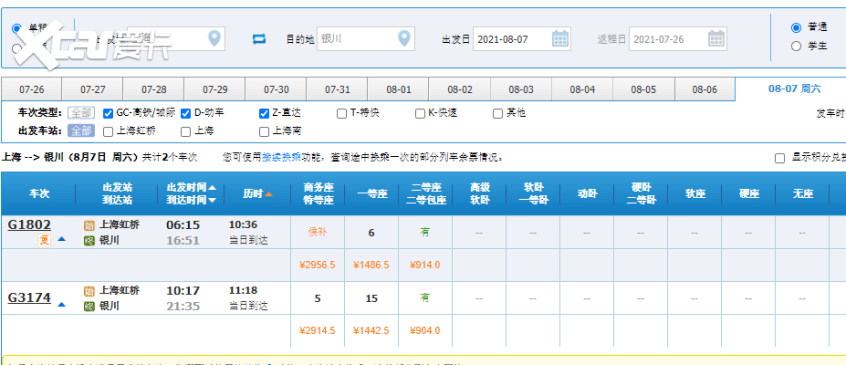The image size is (846, 365).
Task: Click the G1802 '复' badge icon
Action: click(44, 240)
